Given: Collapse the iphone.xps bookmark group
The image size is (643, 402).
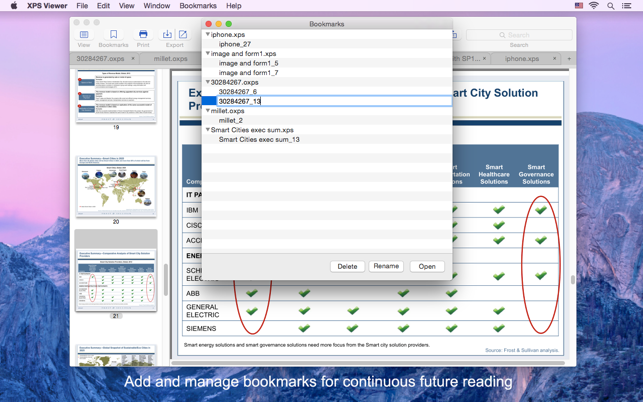Looking at the screenshot, I should tap(207, 34).
